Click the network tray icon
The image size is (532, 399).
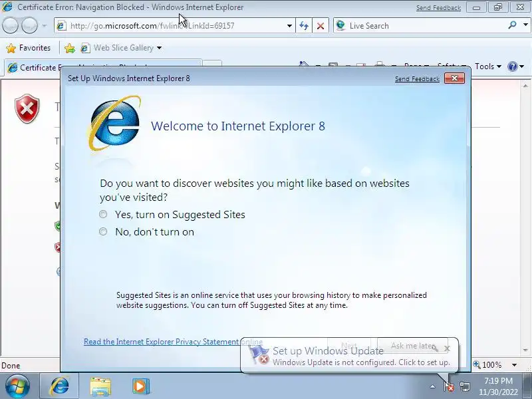tap(465, 386)
